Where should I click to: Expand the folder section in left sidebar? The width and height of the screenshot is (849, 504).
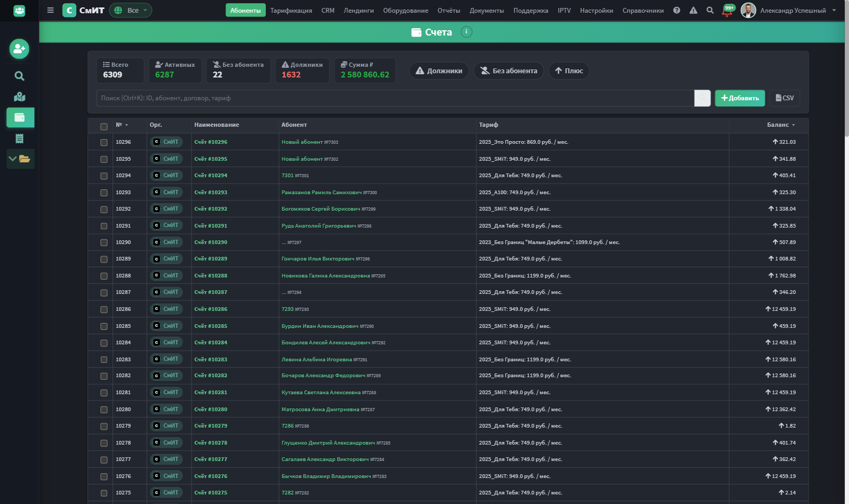click(20, 159)
